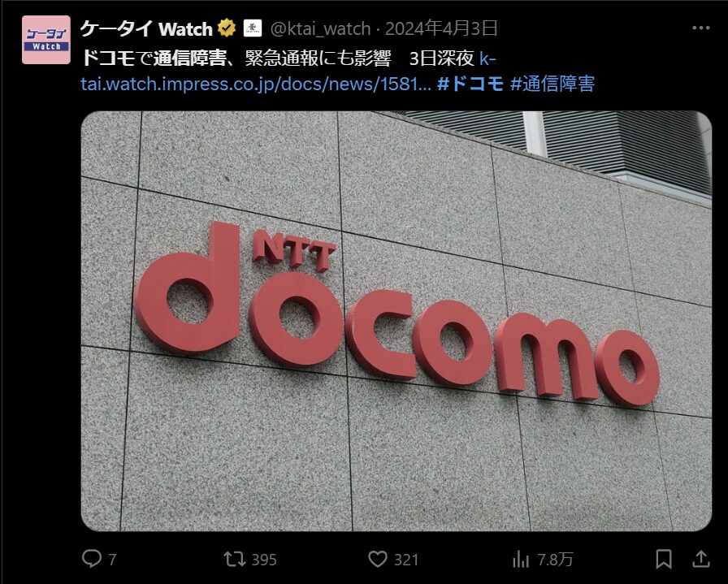Open the NTT docomo sign photo
This screenshot has width=728, height=584.
[x=396, y=321]
